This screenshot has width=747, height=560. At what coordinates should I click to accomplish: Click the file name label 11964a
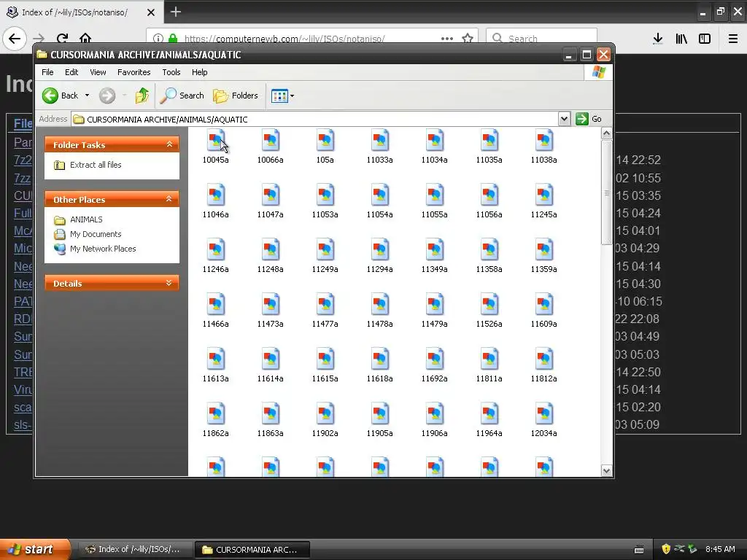click(x=489, y=434)
